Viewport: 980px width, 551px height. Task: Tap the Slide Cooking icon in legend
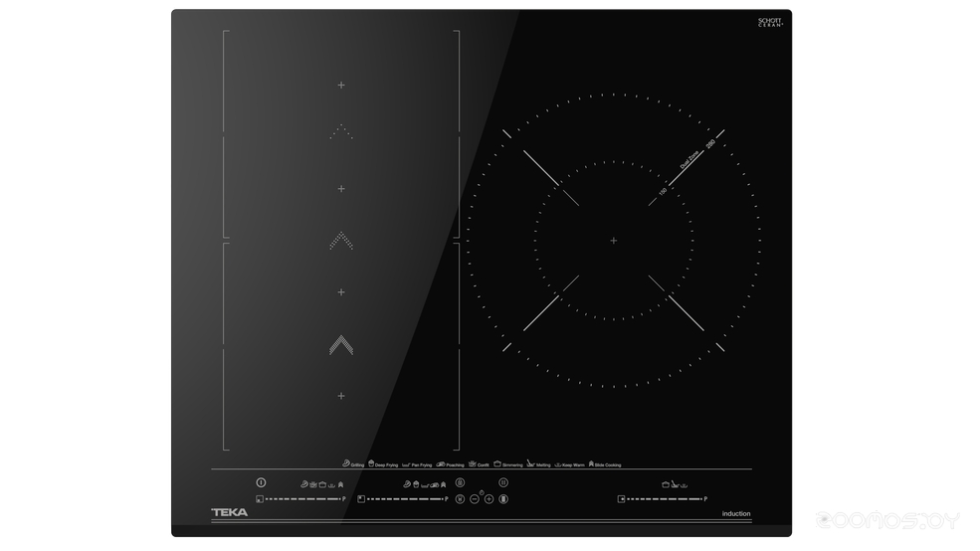point(591,463)
